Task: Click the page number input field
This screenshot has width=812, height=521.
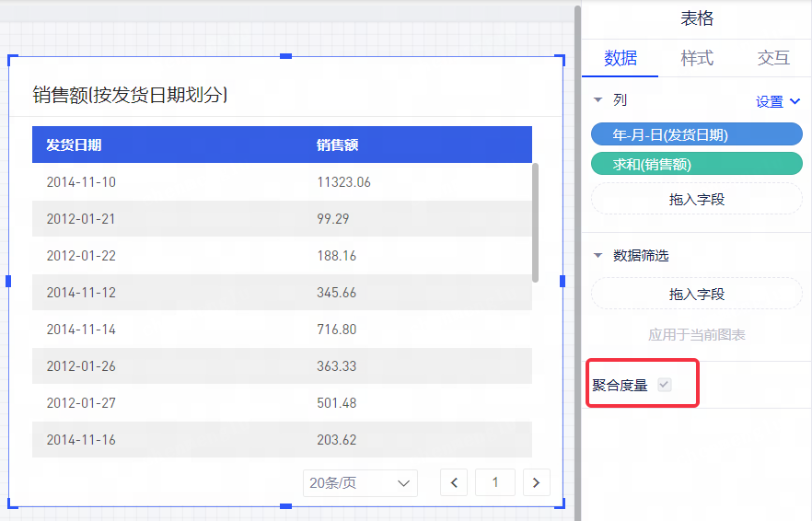Action: tap(494, 482)
